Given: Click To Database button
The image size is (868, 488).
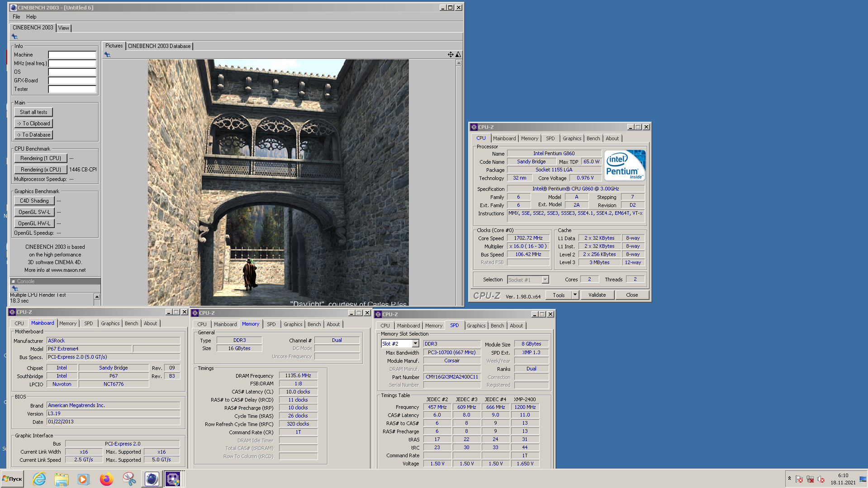Looking at the screenshot, I should point(33,135).
